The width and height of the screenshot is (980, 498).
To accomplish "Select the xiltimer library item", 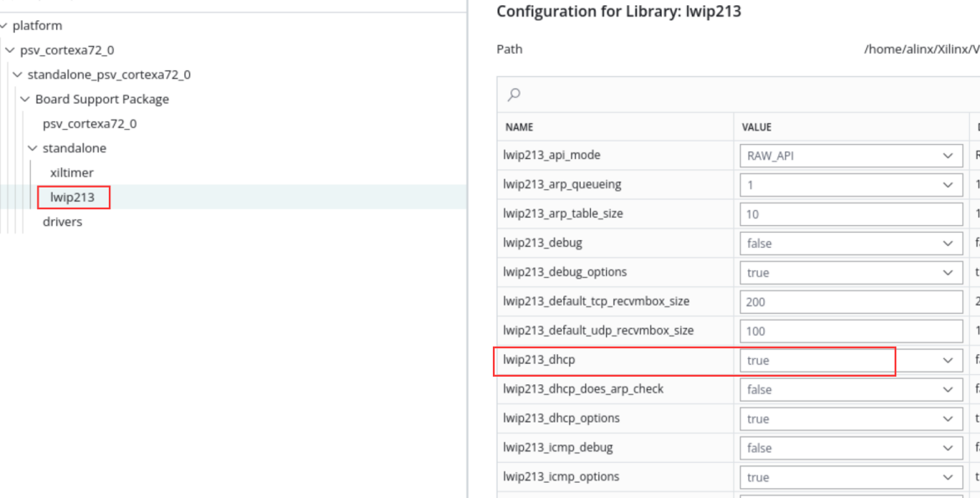I will tap(72, 173).
